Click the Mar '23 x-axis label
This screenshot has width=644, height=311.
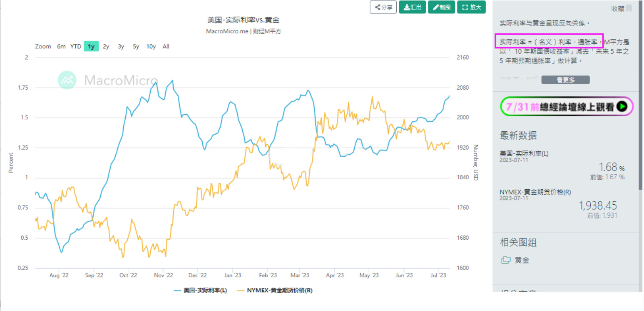[x=299, y=275]
